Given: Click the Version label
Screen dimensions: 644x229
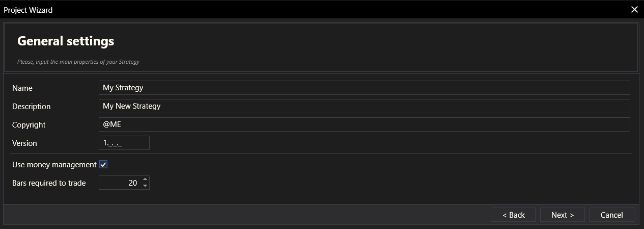Looking at the screenshot, I should (24, 143).
